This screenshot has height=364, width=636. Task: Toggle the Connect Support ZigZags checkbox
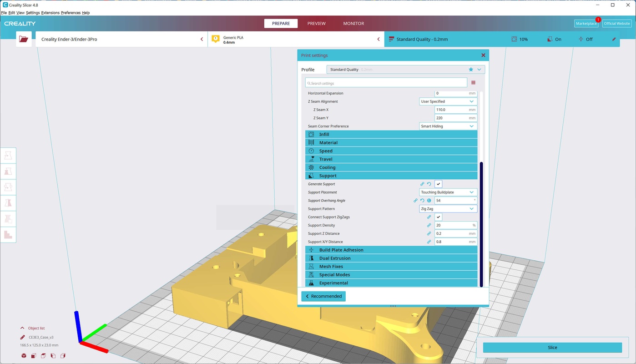pos(439,217)
